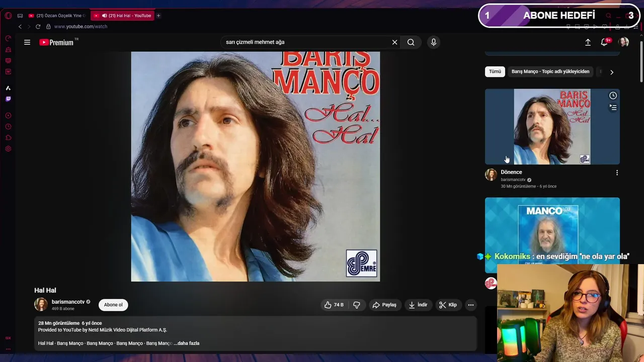This screenshot has width=644, height=362.
Task: Create a clip with Klip button
Action: point(448,305)
